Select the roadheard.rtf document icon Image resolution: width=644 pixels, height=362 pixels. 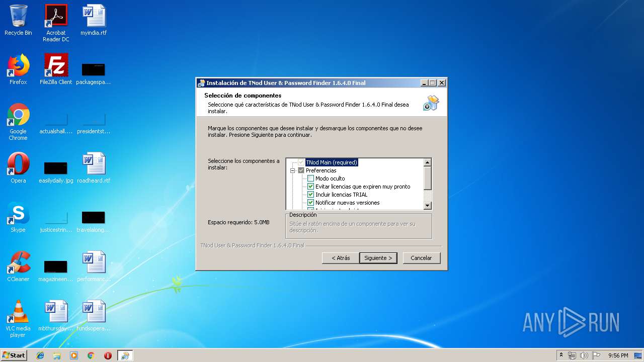94,168
